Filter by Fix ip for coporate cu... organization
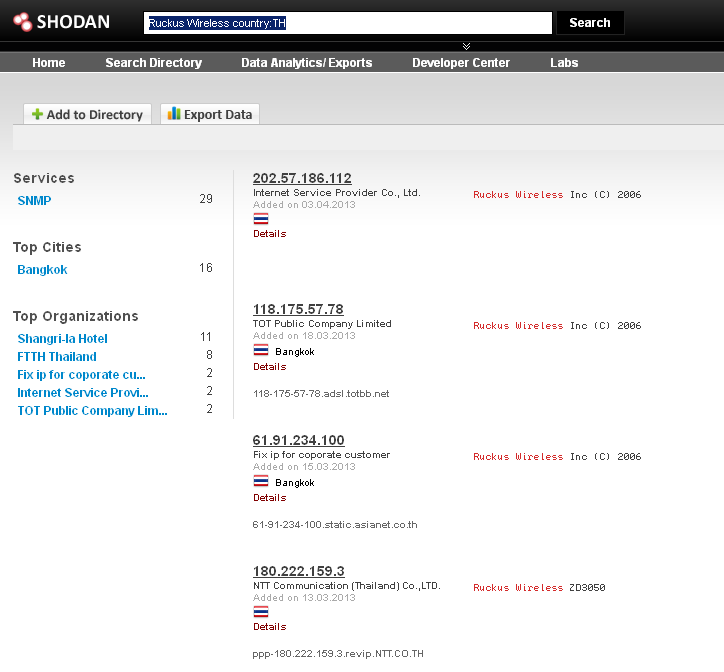 coord(81,375)
